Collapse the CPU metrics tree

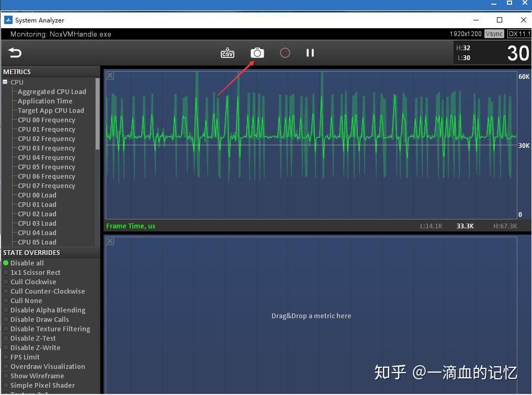(x=4, y=82)
